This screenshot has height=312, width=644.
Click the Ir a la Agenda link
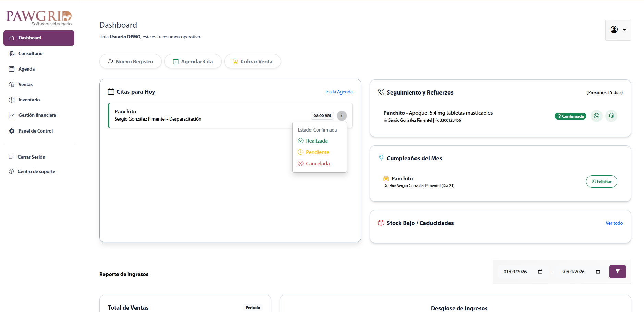click(339, 92)
